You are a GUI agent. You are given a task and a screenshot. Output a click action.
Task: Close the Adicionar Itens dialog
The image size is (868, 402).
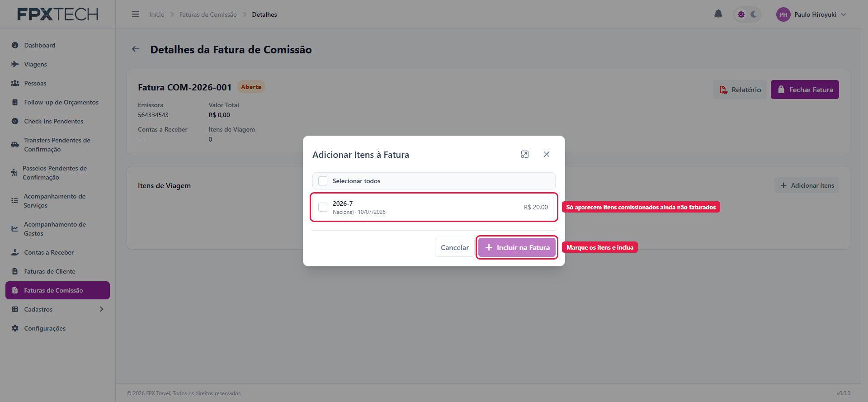(x=547, y=154)
